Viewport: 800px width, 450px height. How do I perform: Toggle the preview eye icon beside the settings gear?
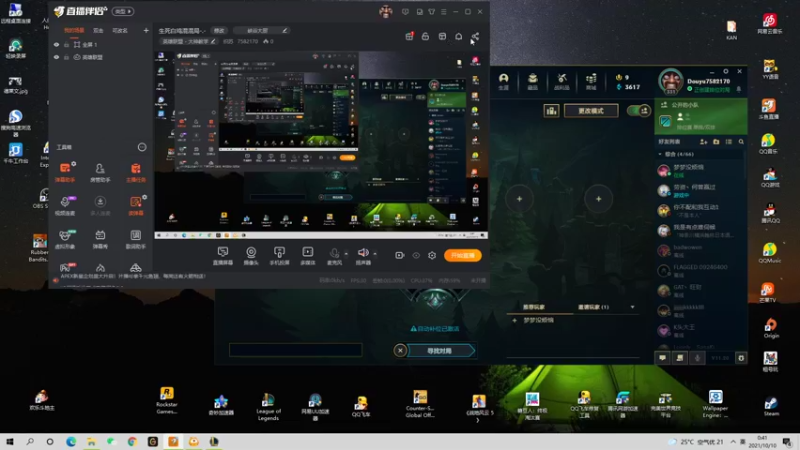tap(416, 255)
